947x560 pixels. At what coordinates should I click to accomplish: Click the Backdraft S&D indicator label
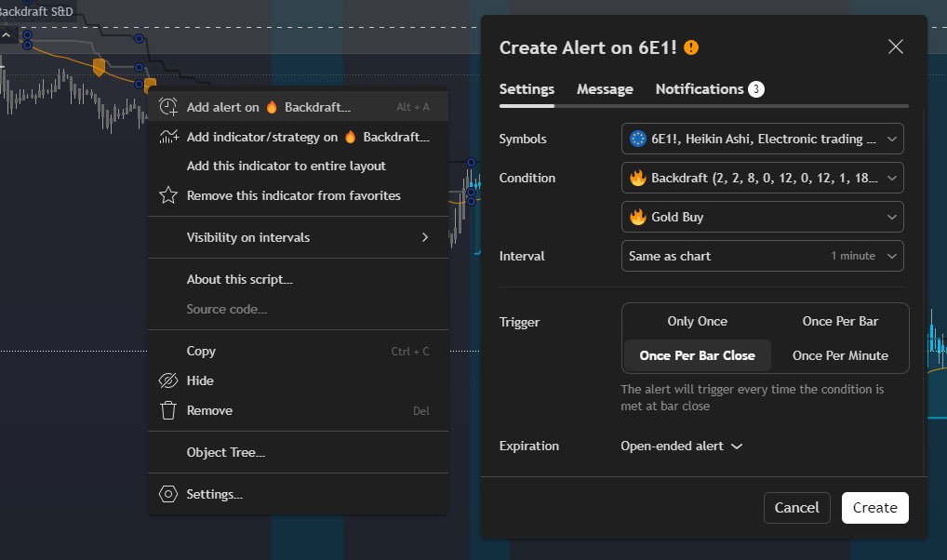click(x=36, y=11)
